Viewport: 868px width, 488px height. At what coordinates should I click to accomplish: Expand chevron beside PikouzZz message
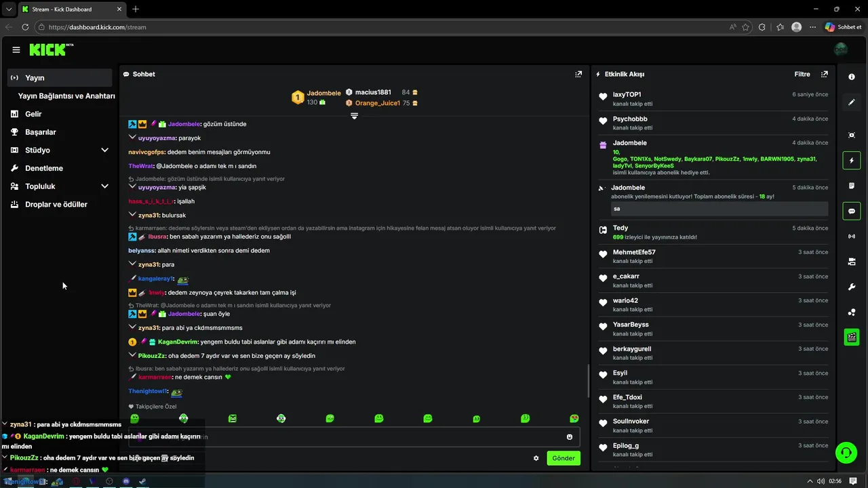click(x=132, y=355)
